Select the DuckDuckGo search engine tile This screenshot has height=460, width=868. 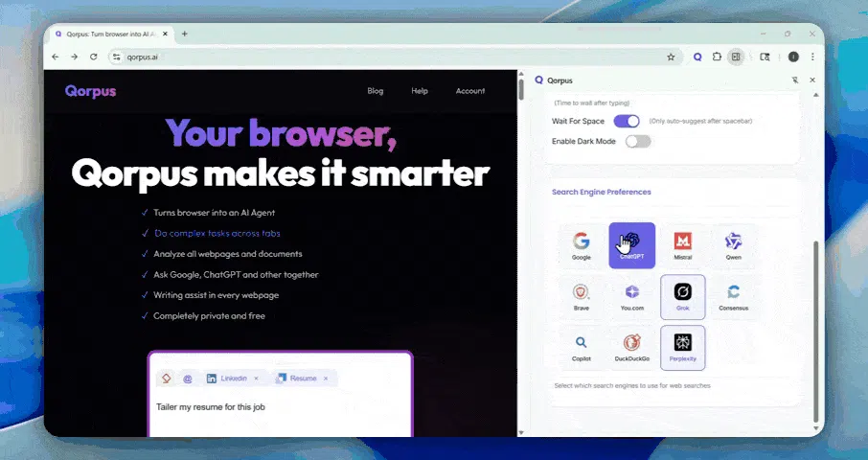[631, 348]
